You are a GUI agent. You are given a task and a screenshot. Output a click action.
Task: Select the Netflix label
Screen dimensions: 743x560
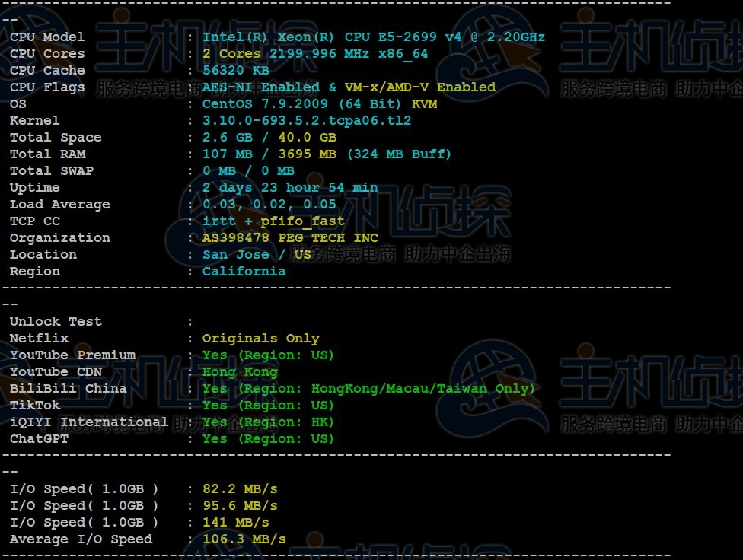click(x=39, y=339)
